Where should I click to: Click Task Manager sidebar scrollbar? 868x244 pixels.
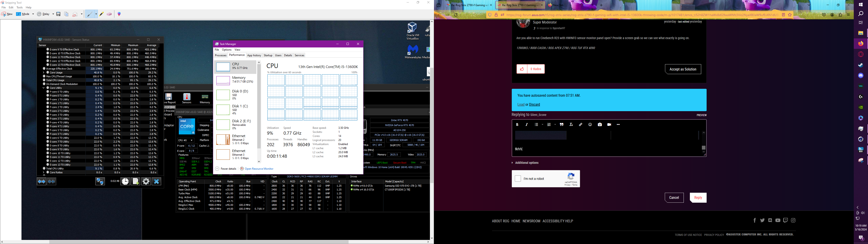[x=259, y=106]
